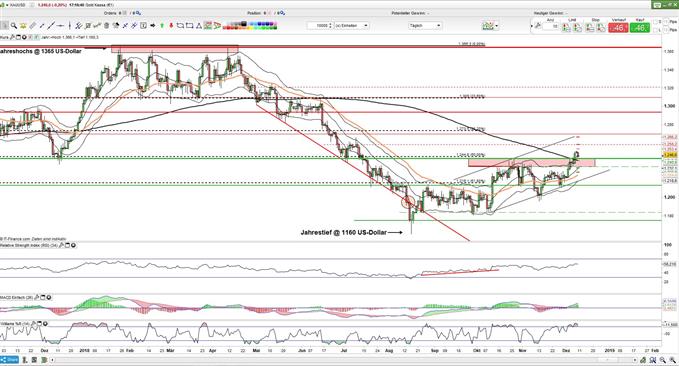Click the 10000 quantity input field
This screenshot has width=679, height=366.
point(320,26)
